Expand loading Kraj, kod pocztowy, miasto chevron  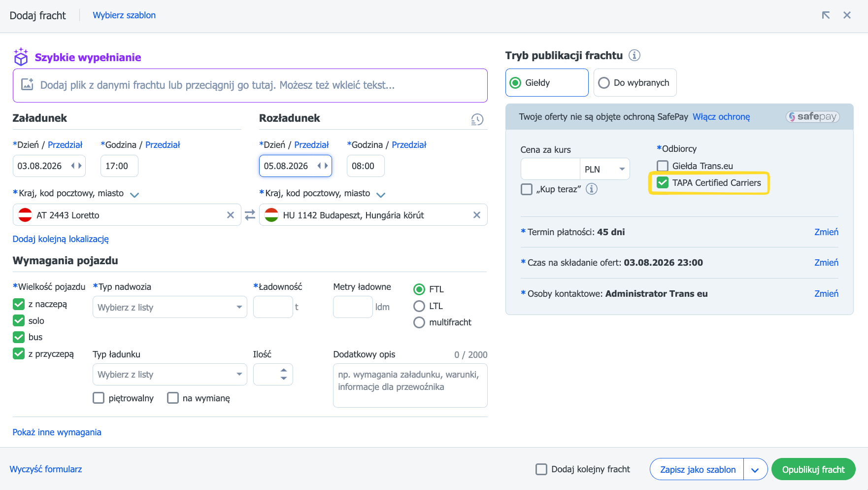coord(134,195)
